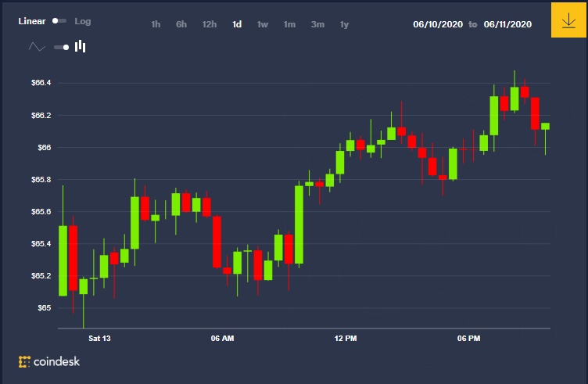Screen dimensions: 588x384
Task: Select the 12h time range
Action: (x=210, y=24)
